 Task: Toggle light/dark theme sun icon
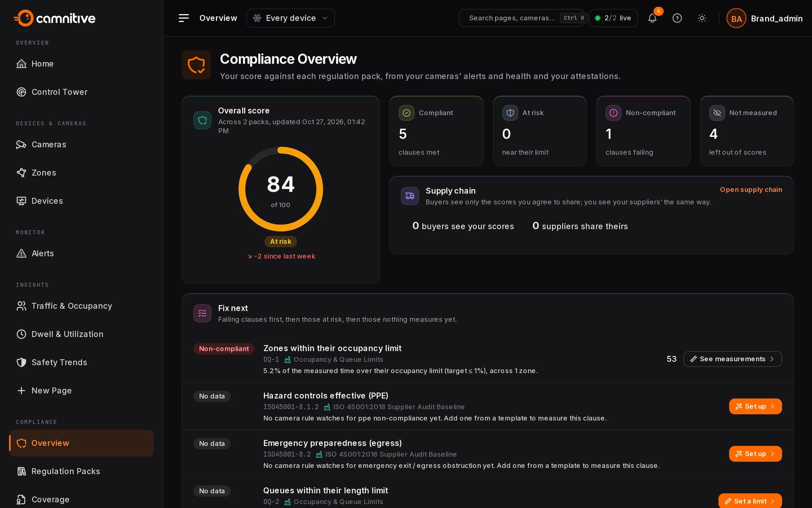tap(701, 18)
